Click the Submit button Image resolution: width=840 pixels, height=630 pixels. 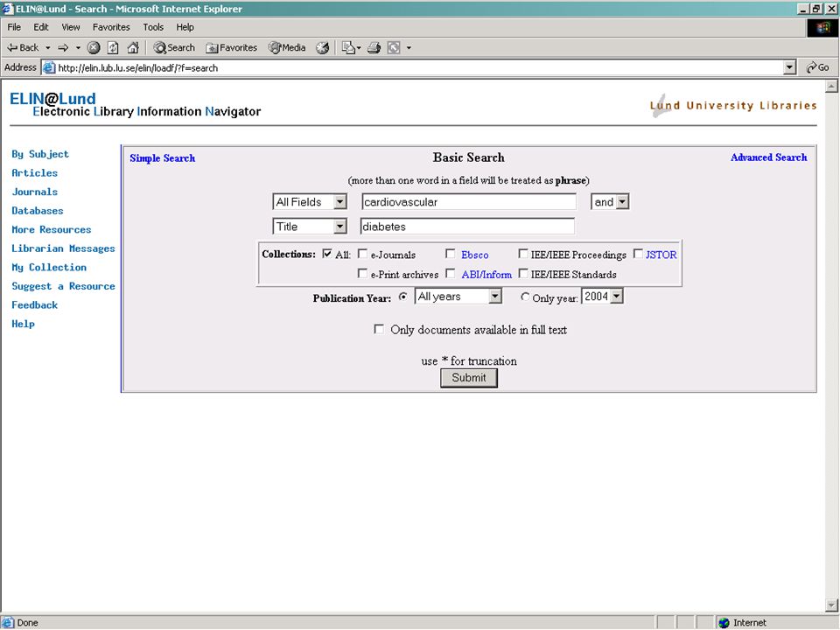pyautogui.click(x=469, y=378)
